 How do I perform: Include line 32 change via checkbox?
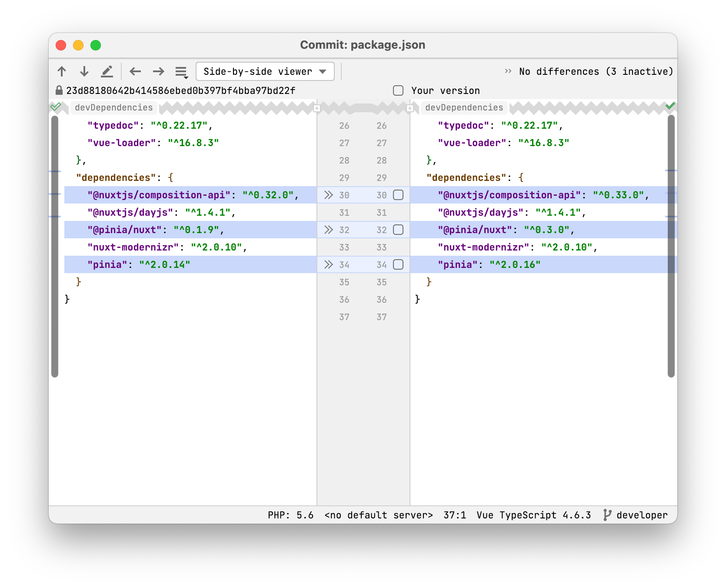pos(398,230)
